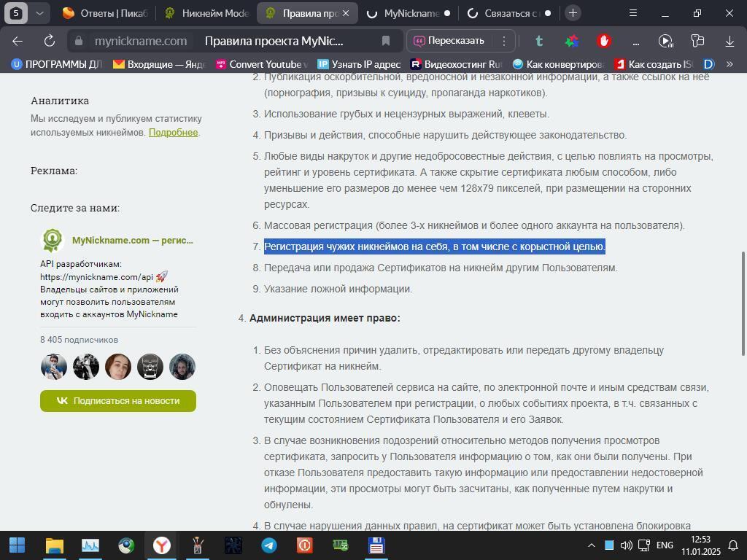This screenshot has height=560, width=747.
Task: Open the Входящие — Яндекс bookmark
Action: [x=159, y=64]
